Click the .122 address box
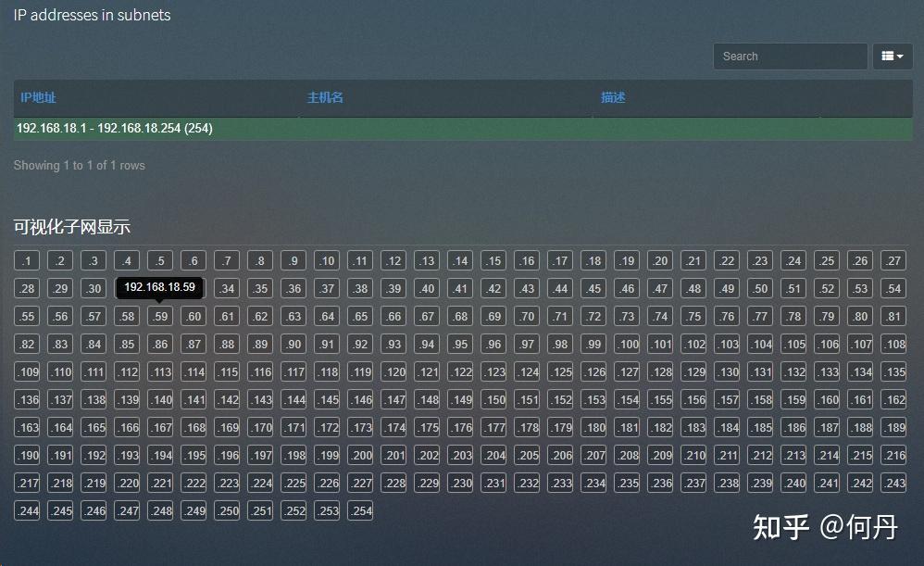Viewport: 924px width, 566px height. pyautogui.click(x=460, y=371)
